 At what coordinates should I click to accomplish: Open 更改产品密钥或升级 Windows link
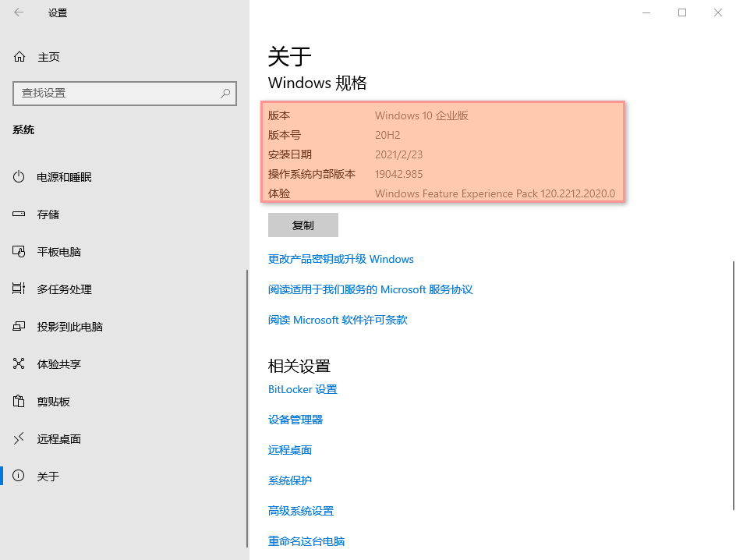341,259
